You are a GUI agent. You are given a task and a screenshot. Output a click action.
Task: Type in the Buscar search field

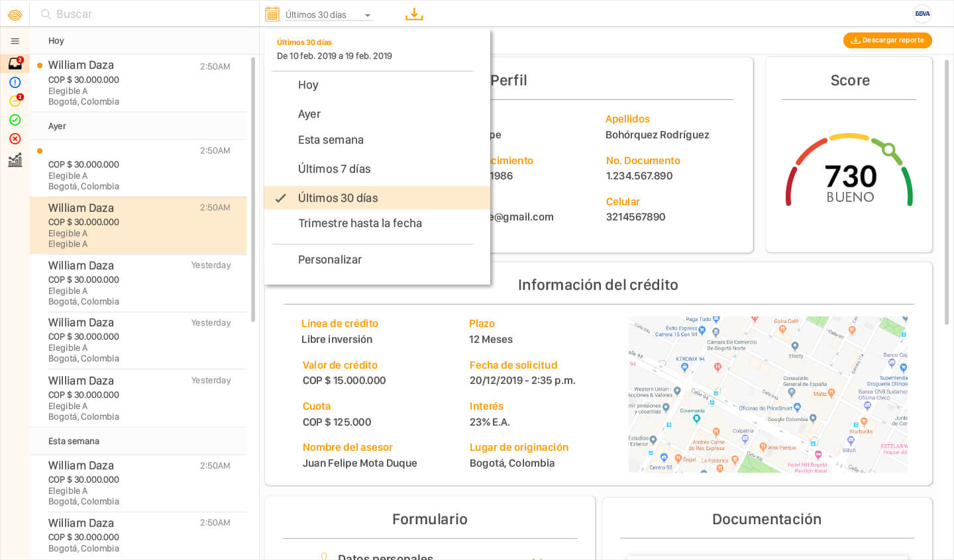tap(146, 14)
